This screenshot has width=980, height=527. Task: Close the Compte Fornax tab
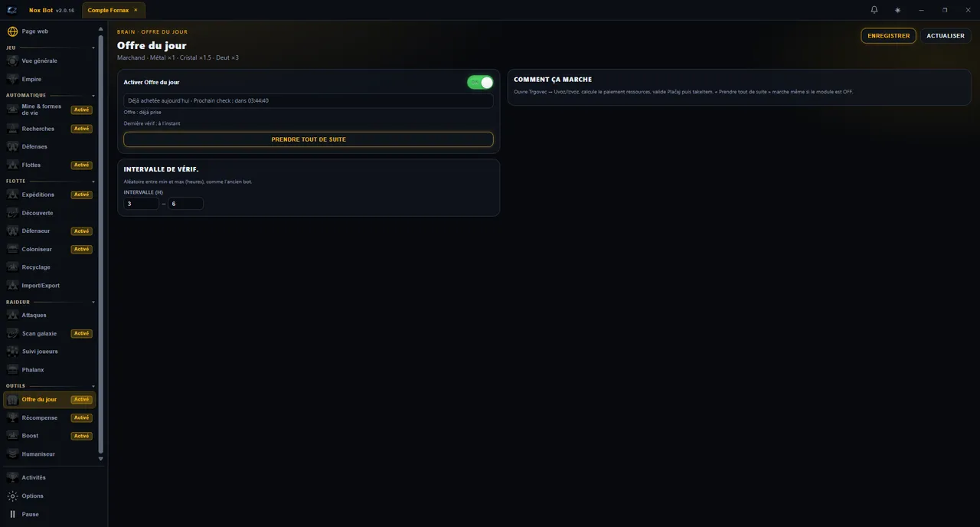click(x=136, y=10)
